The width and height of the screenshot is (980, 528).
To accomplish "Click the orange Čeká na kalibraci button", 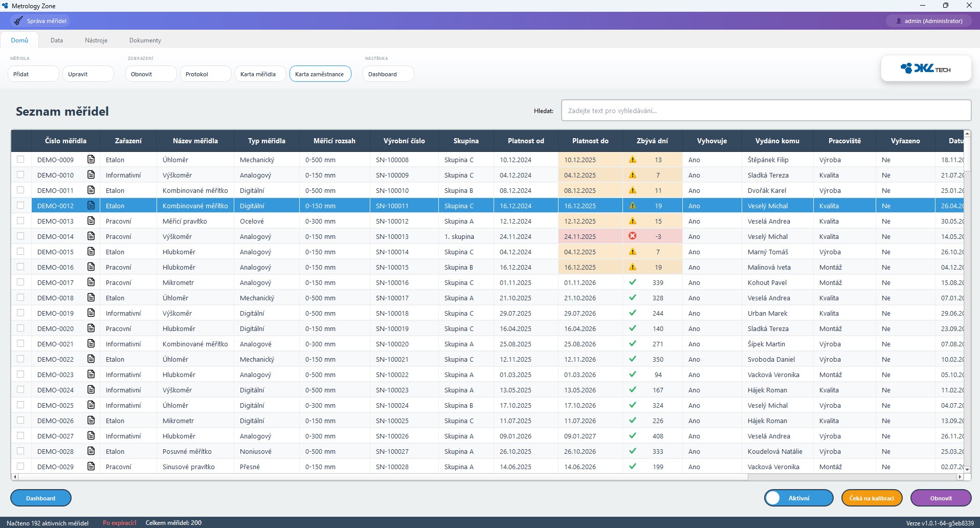I will point(871,498).
